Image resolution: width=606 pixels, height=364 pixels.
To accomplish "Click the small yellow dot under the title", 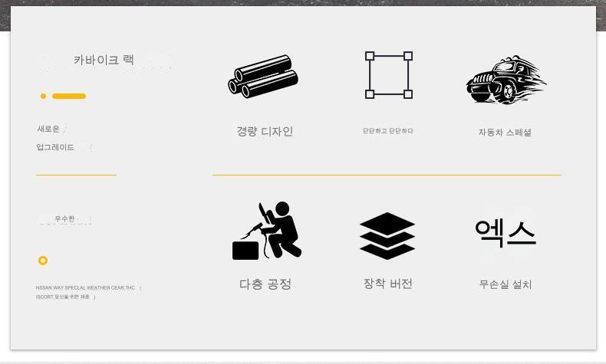I will pyautogui.click(x=43, y=96).
